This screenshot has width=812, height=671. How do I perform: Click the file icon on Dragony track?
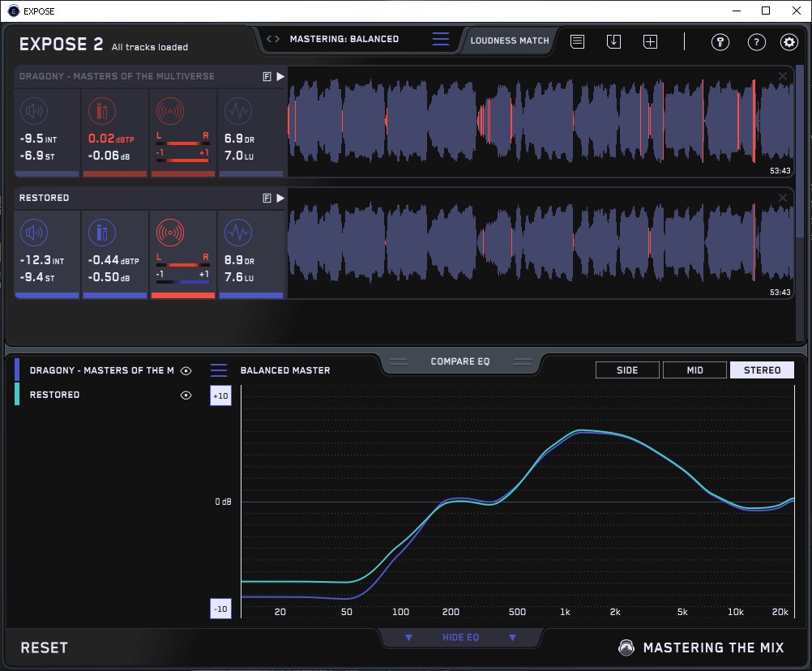click(x=267, y=77)
